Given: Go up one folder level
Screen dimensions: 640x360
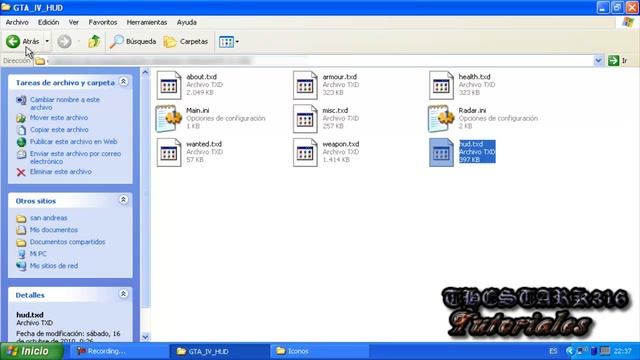Looking at the screenshot, I should click(x=94, y=41).
